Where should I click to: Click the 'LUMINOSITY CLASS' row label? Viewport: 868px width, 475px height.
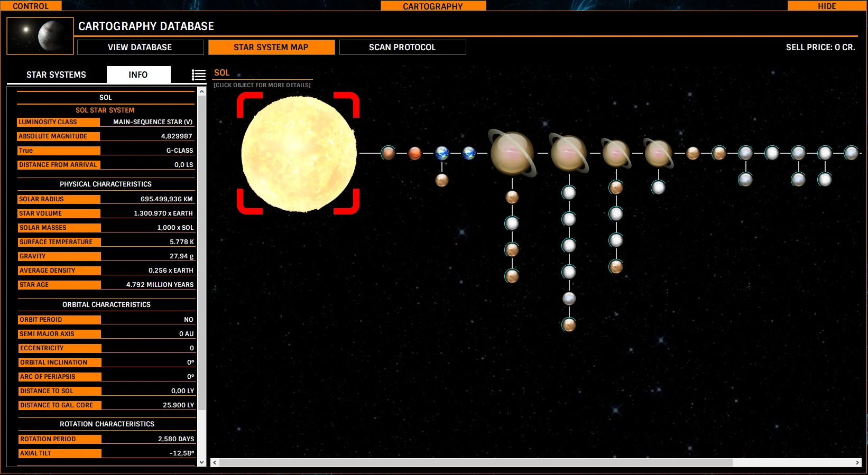tap(58, 122)
